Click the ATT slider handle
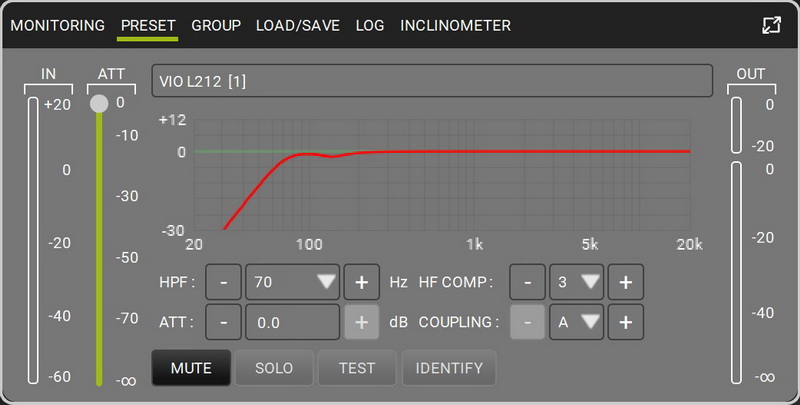The width and height of the screenshot is (800, 405). (99, 104)
